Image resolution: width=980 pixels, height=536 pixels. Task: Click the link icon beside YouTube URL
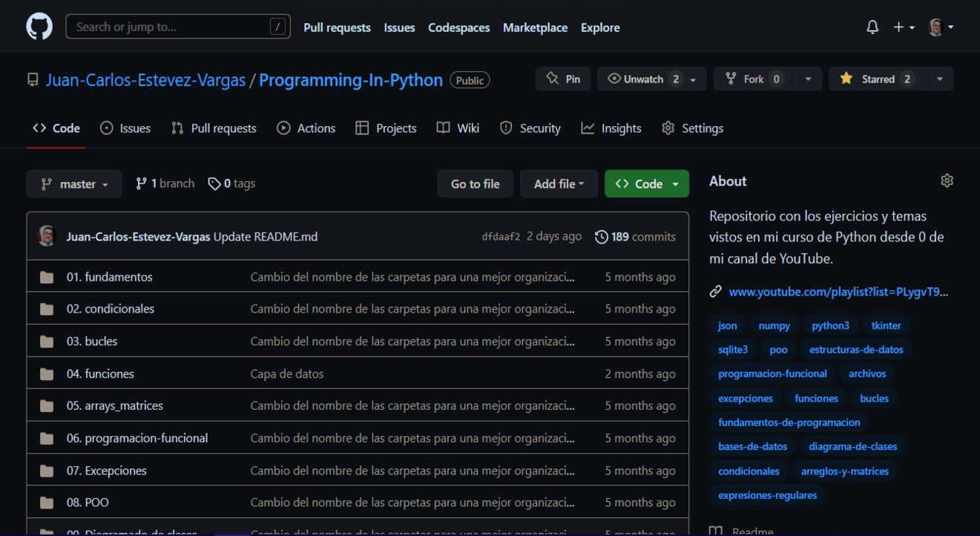click(x=715, y=292)
